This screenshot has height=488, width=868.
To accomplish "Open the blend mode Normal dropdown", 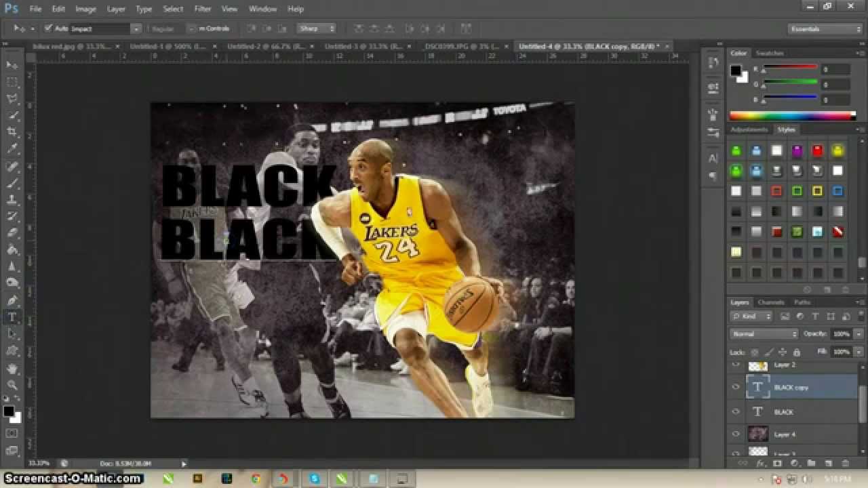I will tap(764, 334).
